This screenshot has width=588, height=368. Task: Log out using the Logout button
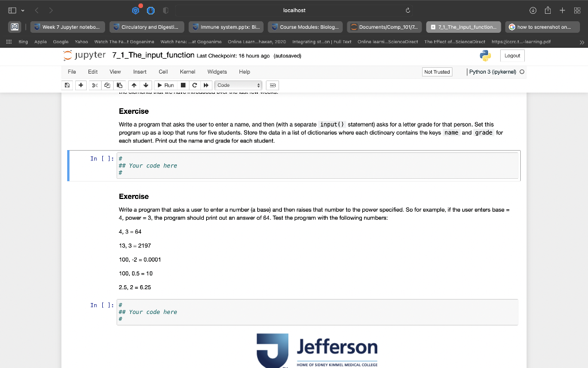pos(512,55)
